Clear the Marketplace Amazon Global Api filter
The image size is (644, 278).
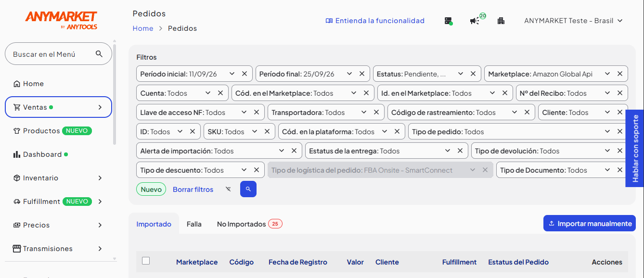point(620,74)
